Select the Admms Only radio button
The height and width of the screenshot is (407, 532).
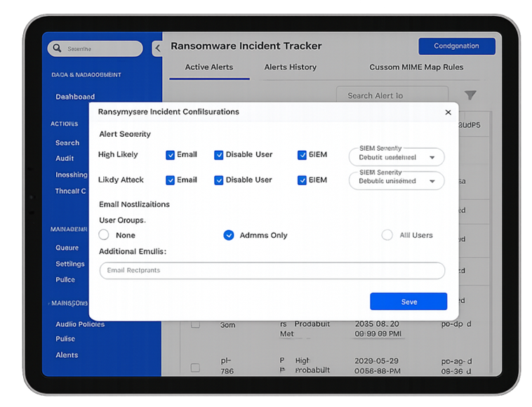(229, 235)
